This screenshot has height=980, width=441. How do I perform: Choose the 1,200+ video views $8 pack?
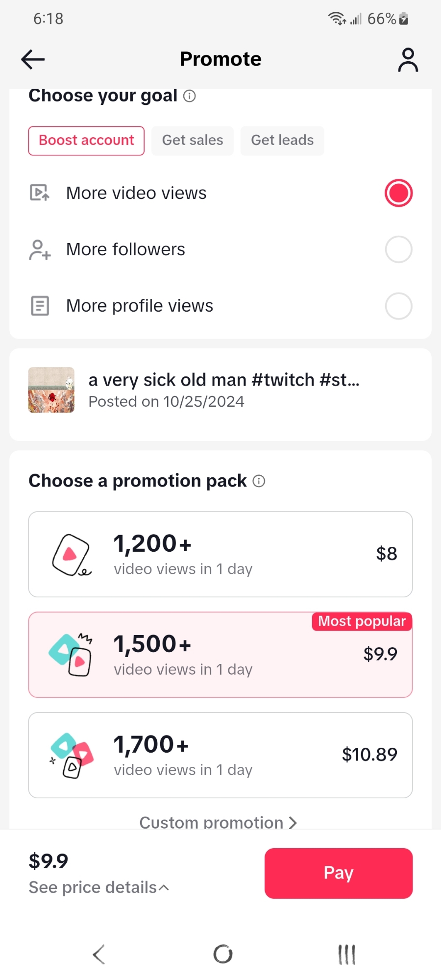pyautogui.click(x=220, y=554)
